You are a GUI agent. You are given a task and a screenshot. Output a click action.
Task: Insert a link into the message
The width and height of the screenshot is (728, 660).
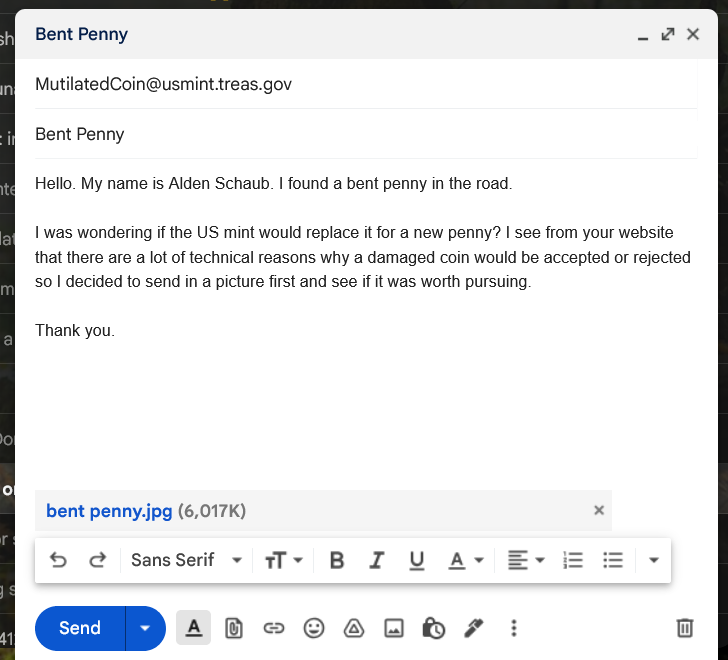pos(274,628)
